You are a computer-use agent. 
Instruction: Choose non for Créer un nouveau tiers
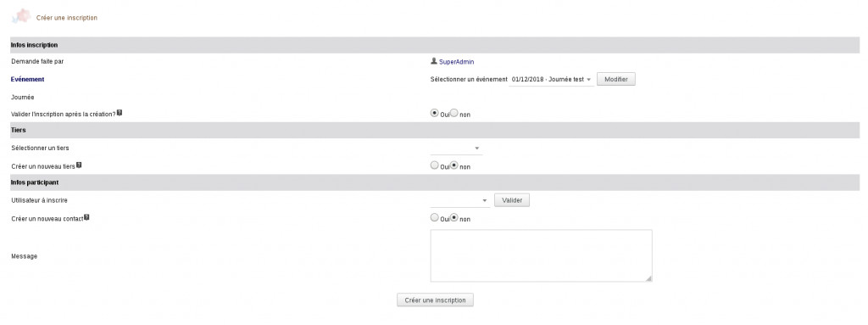[454, 165]
